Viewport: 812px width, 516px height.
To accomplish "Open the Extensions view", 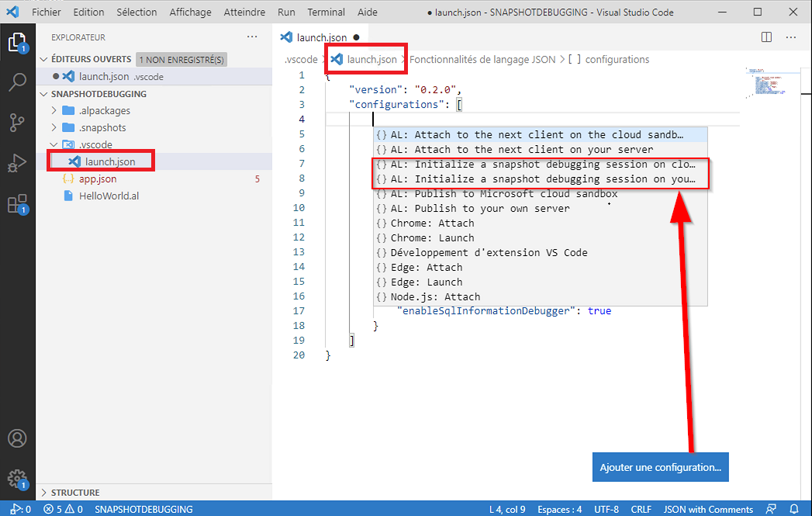I will (x=17, y=204).
